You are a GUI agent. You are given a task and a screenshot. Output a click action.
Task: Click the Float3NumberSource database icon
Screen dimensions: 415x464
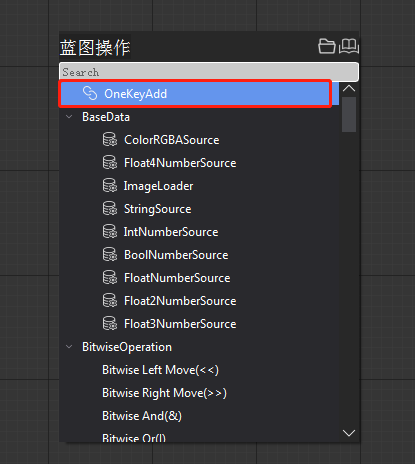click(x=110, y=323)
